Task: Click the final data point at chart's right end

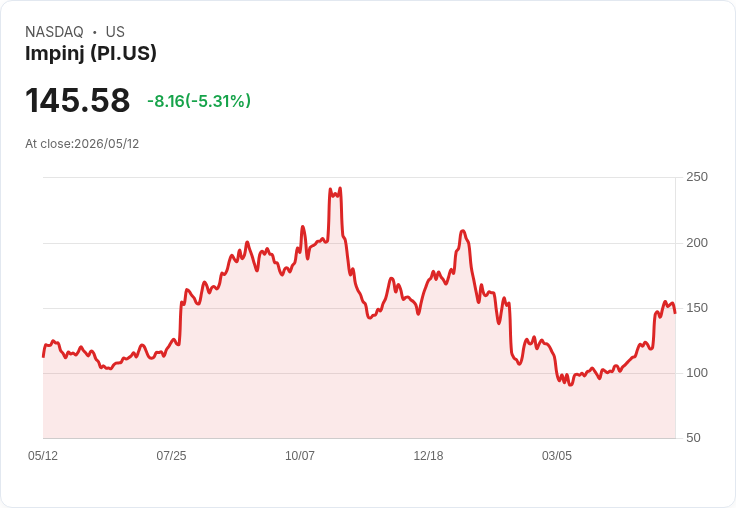Action: [675, 313]
